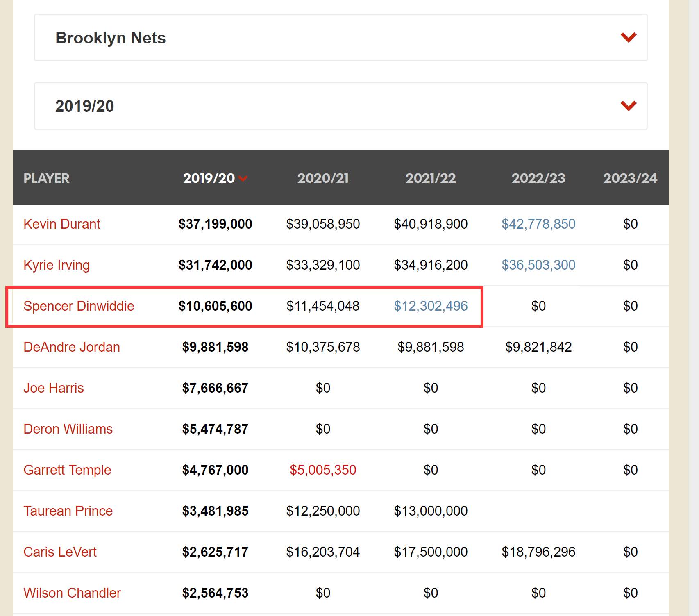This screenshot has height=616, width=699.
Task: Select Garrett Temple's $4,767,000 salary
Action: [x=215, y=470]
